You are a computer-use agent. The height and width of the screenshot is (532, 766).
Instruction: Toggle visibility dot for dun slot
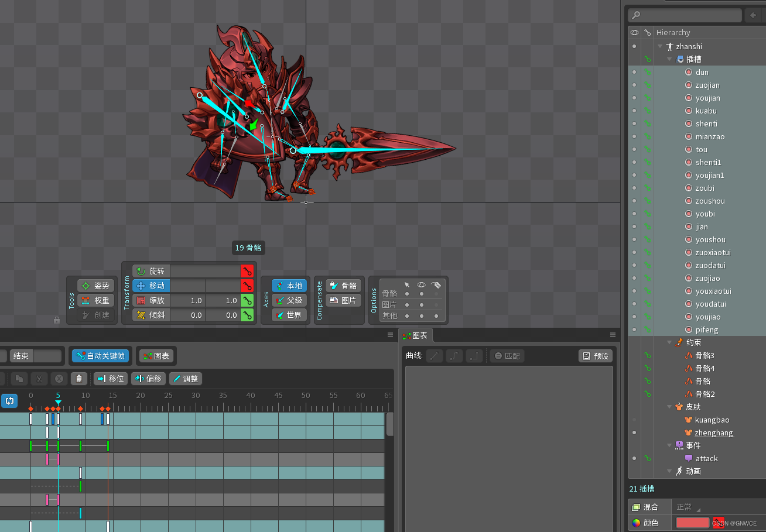[634, 72]
